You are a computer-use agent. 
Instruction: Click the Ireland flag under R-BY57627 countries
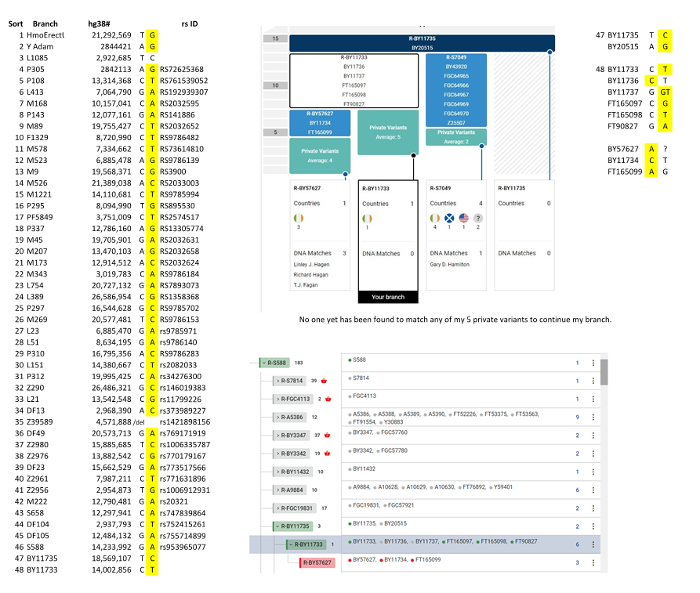pyautogui.click(x=299, y=219)
